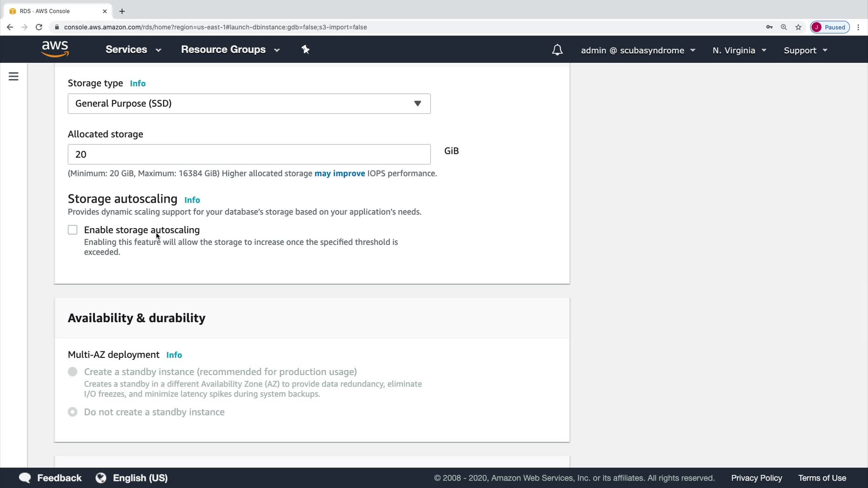Viewport: 868px width, 488px height.
Task: Open the Feedback button in footer
Action: pyautogui.click(x=50, y=478)
